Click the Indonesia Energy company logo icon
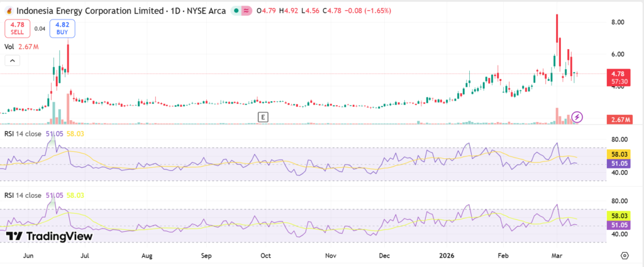This screenshot has height=267, width=644. click(7, 11)
